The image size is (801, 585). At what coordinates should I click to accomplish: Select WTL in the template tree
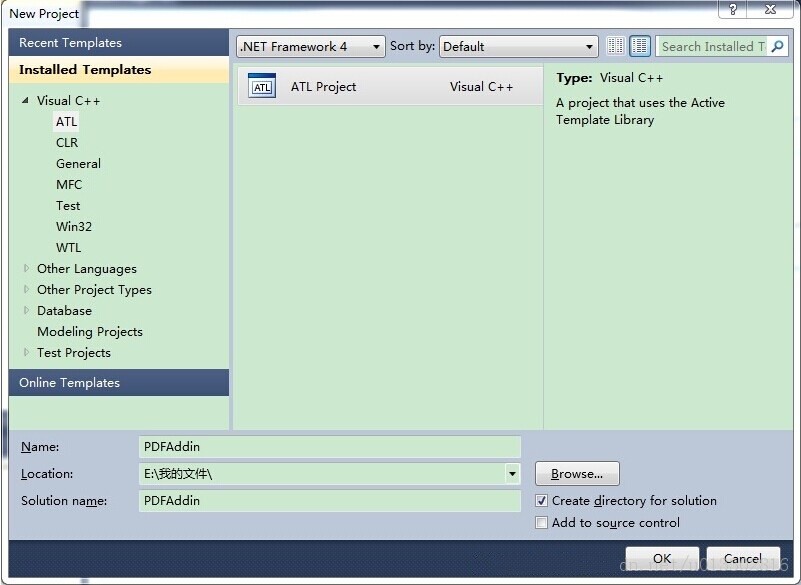pos(68,247)
